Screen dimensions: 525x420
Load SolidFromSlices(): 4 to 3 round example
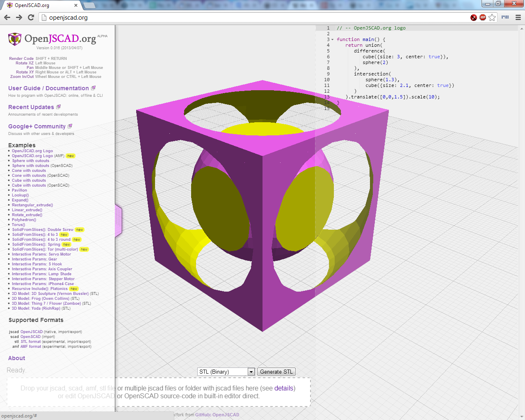[41, 240]
